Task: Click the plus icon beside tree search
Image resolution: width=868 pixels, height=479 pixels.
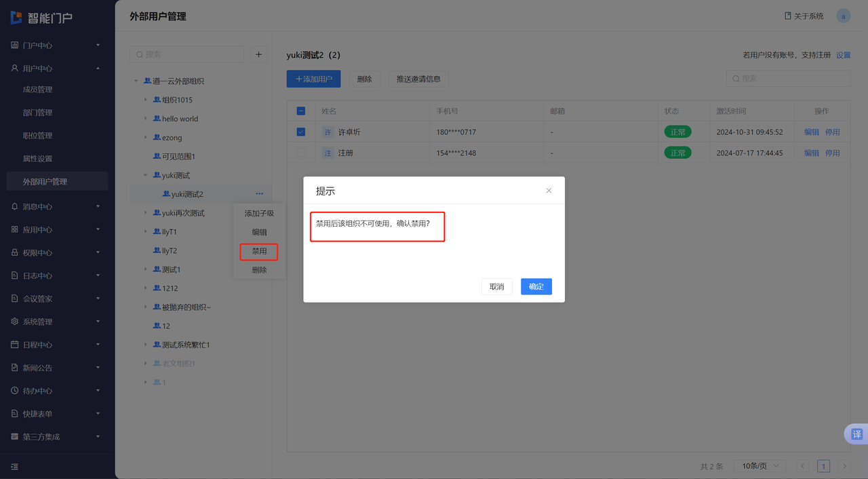Action: click(258, 54)
